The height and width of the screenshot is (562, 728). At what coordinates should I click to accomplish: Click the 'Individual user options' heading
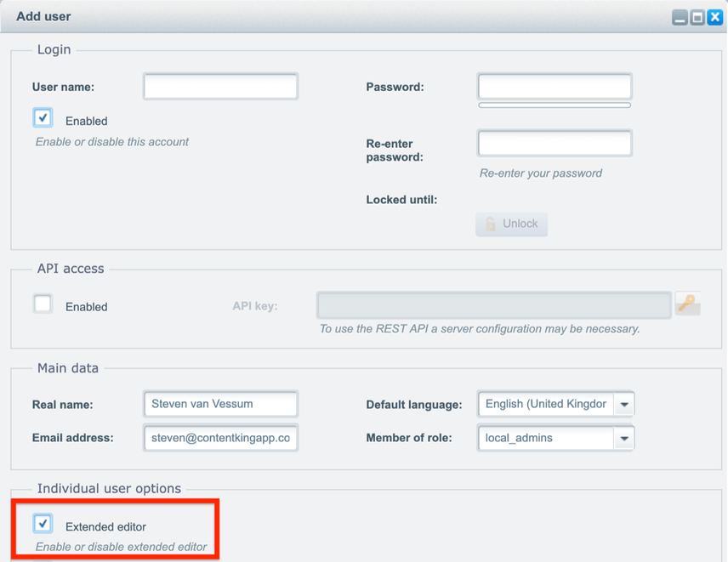pos(109,488)
